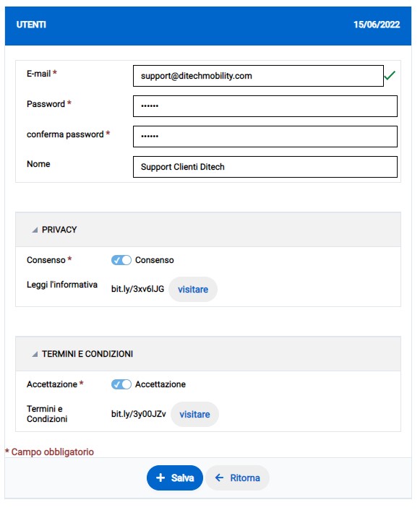Click the plus icon on Salva button
The height and width of the screenshot is (510, 420).
tap(160, 477)
